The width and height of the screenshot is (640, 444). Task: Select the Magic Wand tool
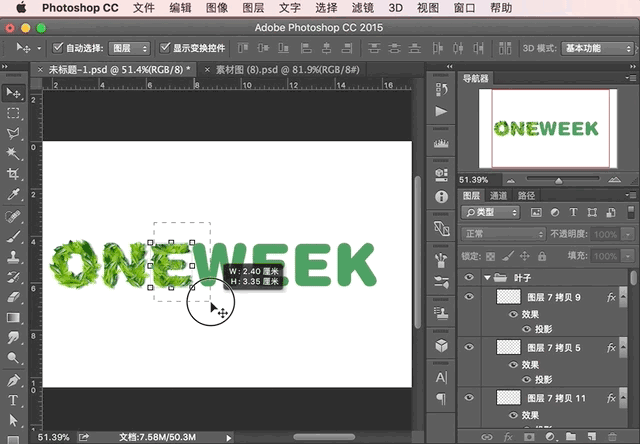[13, 153]
